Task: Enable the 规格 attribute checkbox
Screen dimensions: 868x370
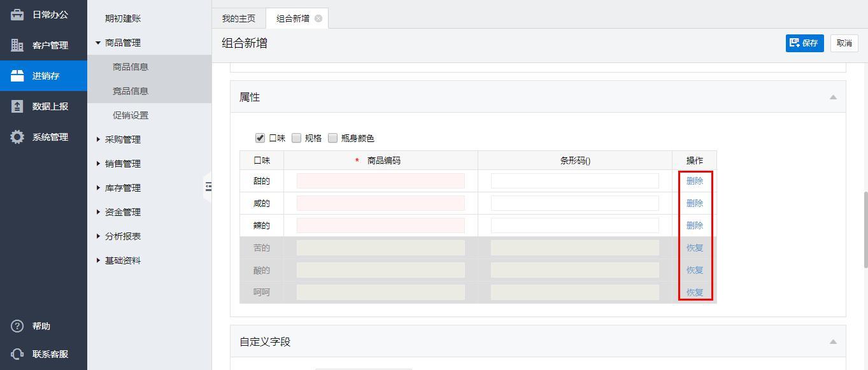Action: coord(296,138)
